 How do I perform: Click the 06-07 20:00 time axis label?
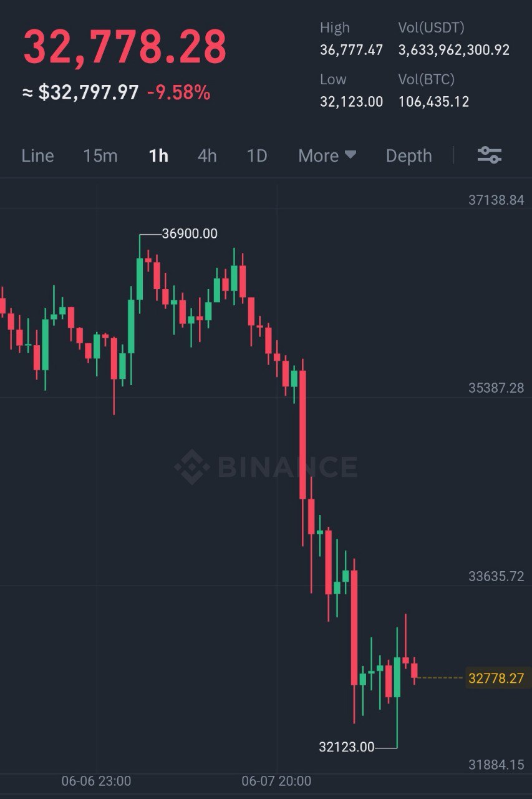coord(276,781)
